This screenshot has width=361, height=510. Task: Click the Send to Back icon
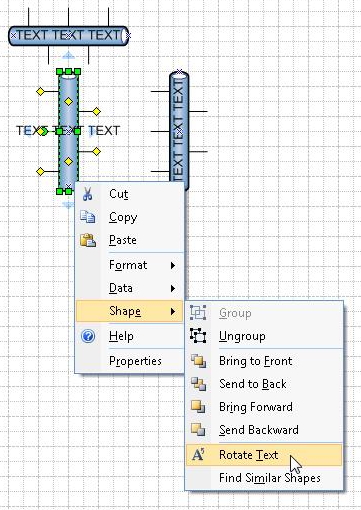pos(198,384)
